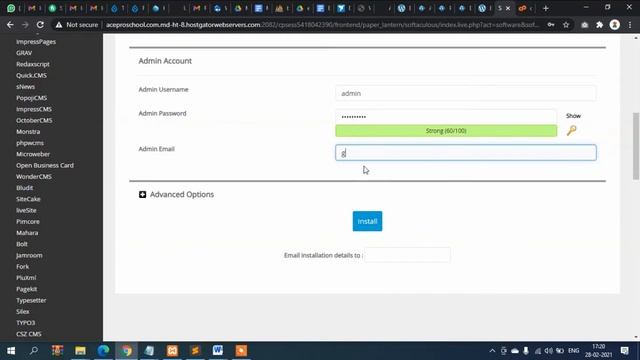Select Fork in the script list

(x=22, y=266)
